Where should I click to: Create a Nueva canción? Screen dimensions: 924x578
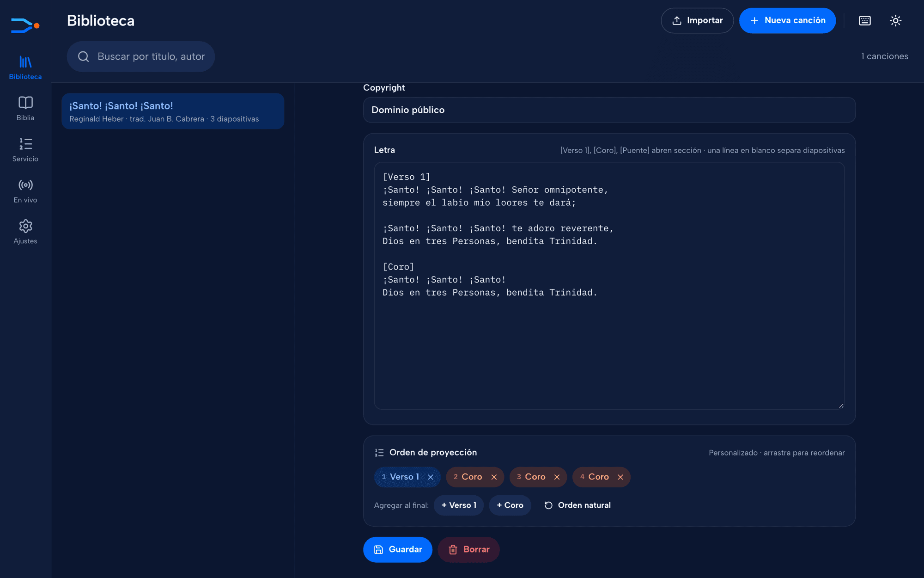[x=787, y=20]
